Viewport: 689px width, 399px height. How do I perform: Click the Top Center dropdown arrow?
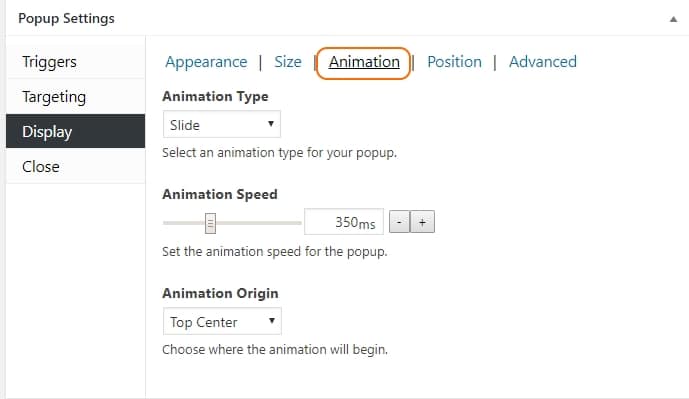pos(272,321)
